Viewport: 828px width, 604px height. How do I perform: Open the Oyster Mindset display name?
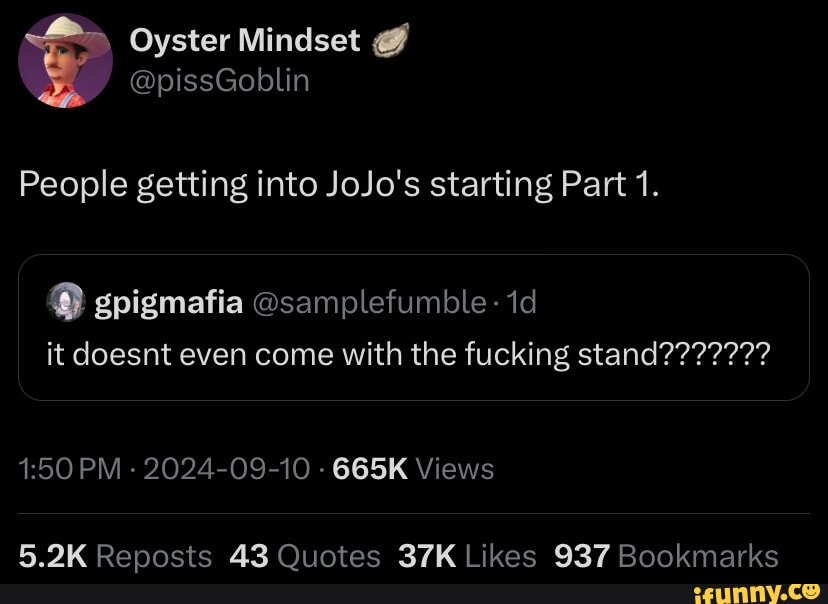click(245, 40)
